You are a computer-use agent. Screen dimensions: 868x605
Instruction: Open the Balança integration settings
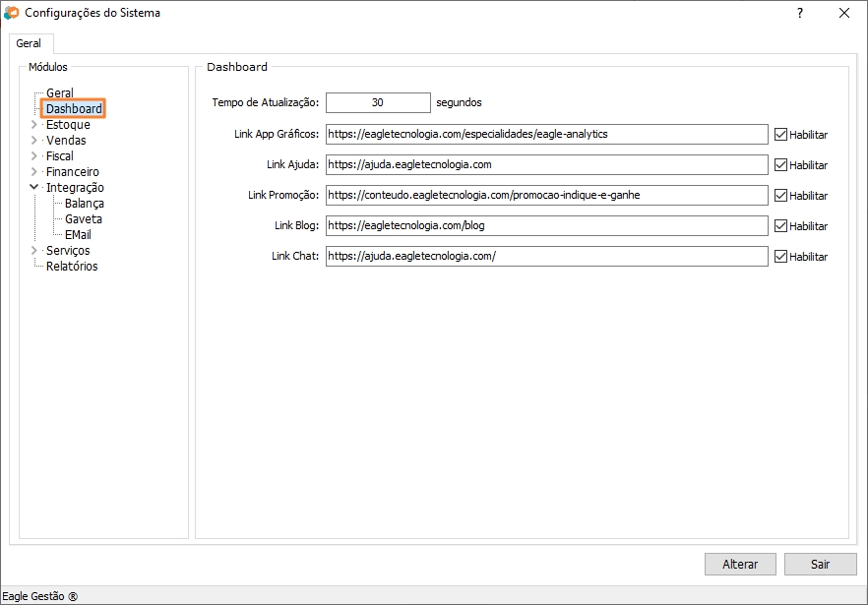point(84,204)
